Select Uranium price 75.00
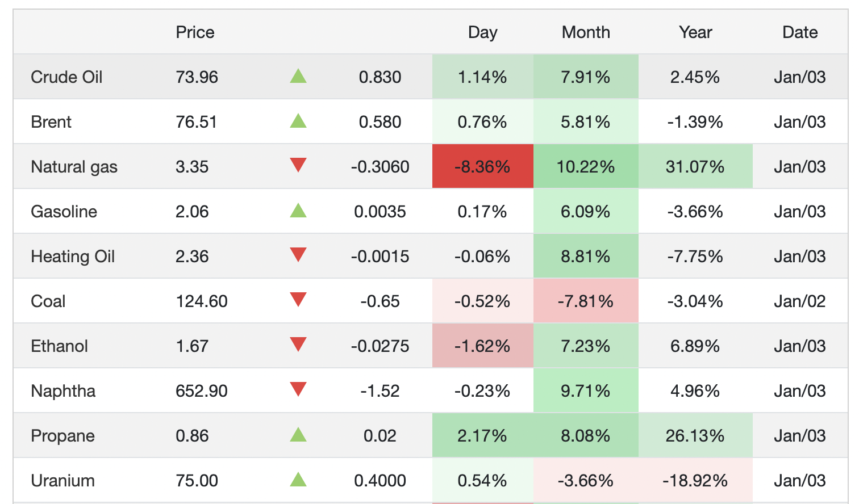This screenshot has height=504, width=859. point(197,481)
